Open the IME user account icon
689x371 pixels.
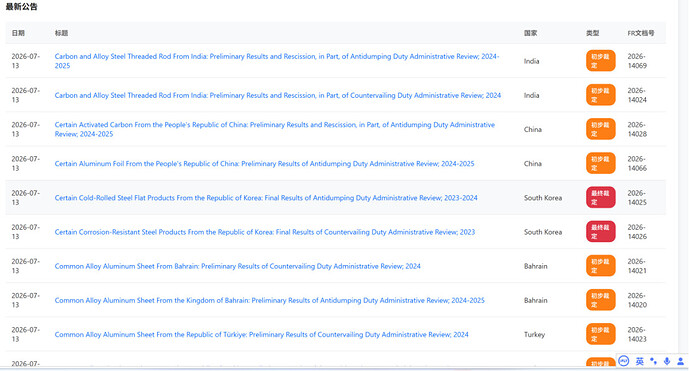click(681, 361)
